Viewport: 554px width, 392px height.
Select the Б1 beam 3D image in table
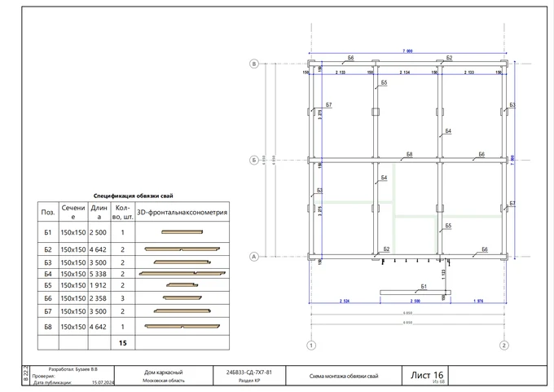tap(183, 232)
